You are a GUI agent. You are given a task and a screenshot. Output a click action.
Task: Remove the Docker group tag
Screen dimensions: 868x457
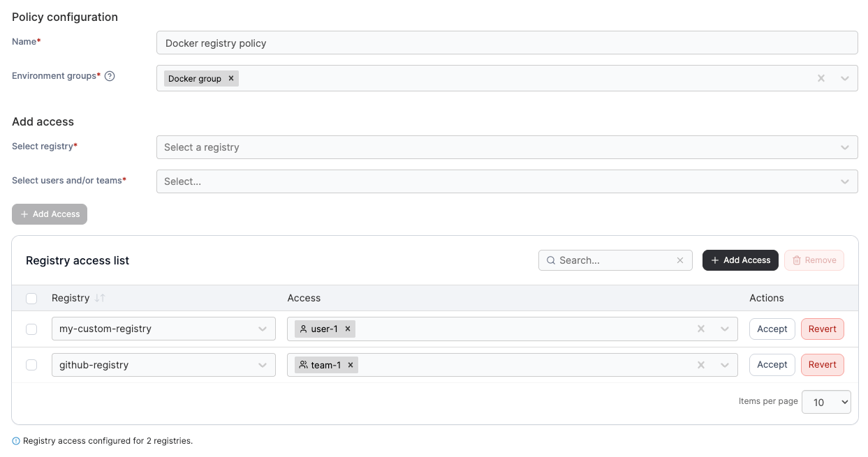[x=231, y=78]
